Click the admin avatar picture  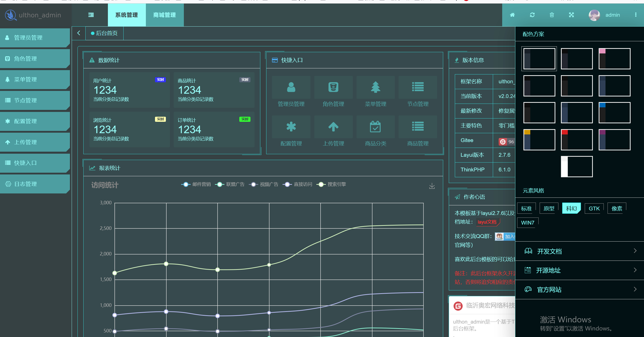tap(594, 15)
